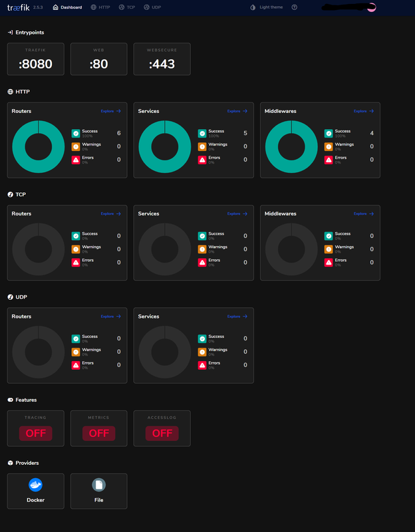415x532 pixels.
Task: Click HTTP Routers Success check icon
Action: click(x=76, y=134)
